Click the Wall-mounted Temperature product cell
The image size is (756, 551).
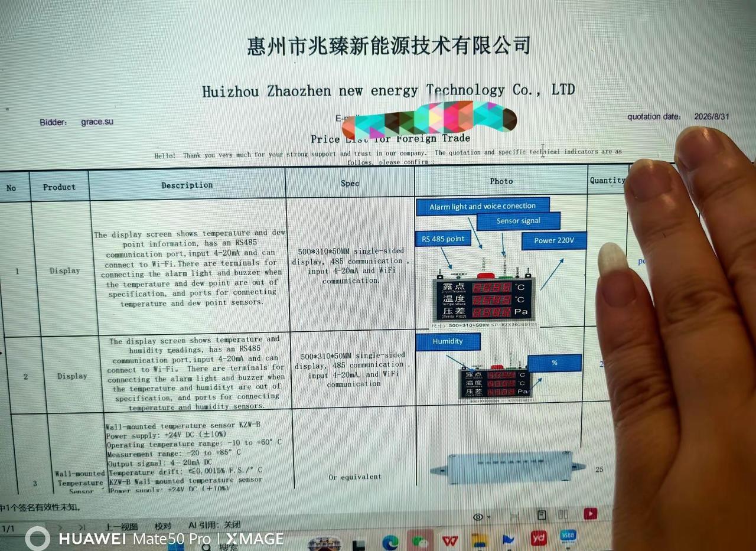80,482
